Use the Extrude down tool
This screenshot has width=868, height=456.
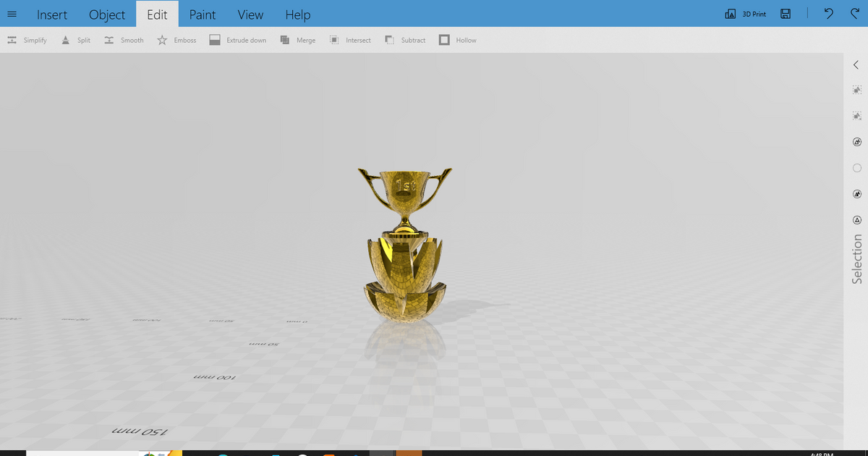point(238,40)
